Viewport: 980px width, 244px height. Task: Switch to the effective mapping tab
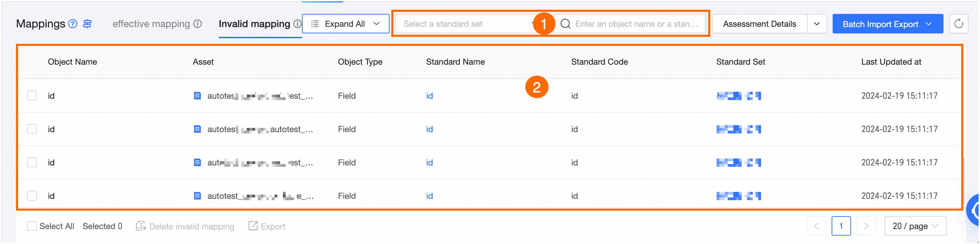[151, 24]
